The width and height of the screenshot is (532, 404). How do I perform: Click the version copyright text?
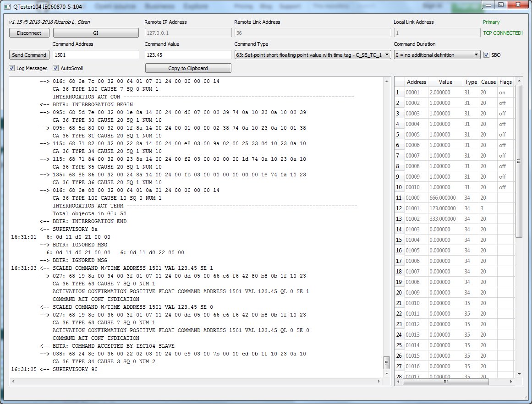click(49, 22)
